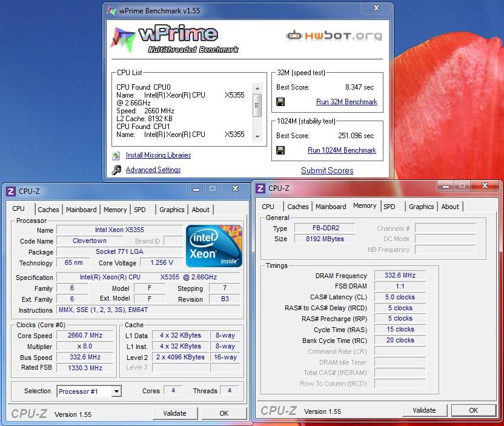Click the Submit Scores link
This screenshot has height=426, width=504.
(327, 170)
